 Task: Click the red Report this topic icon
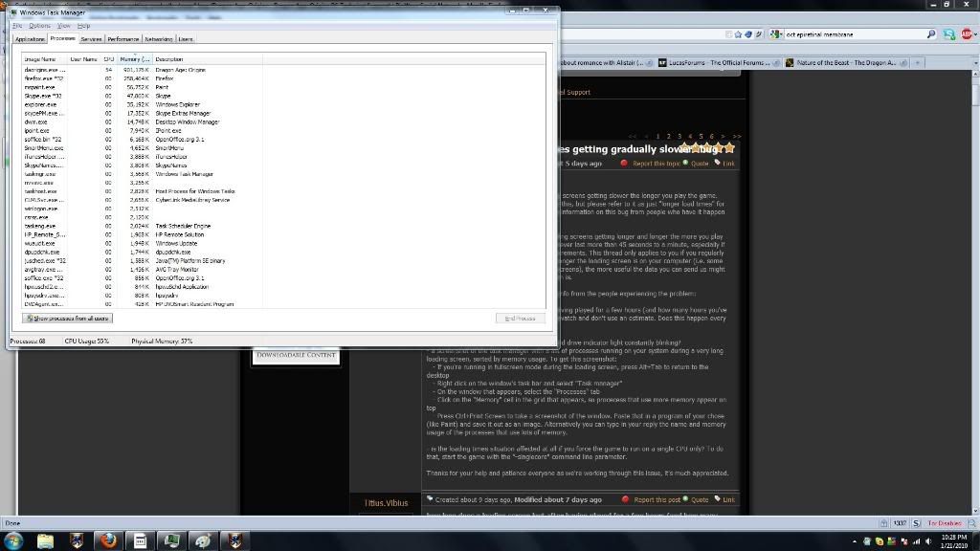pyautogui.click(x=624, y=164)
